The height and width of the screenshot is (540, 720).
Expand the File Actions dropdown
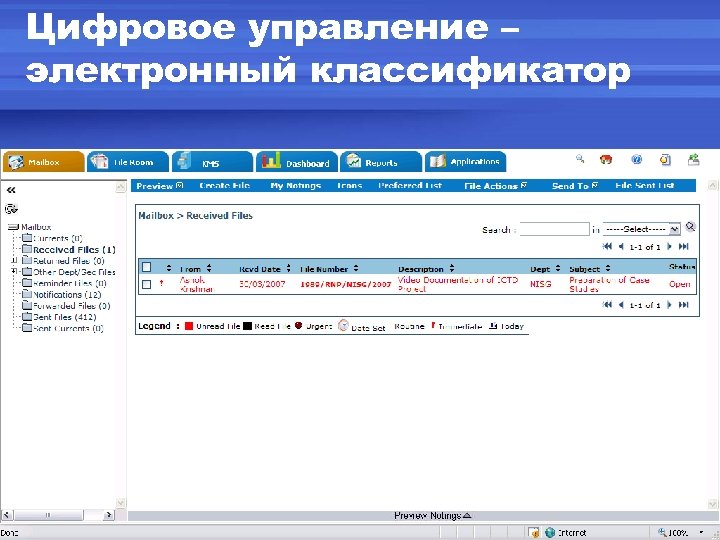point(495,186)
